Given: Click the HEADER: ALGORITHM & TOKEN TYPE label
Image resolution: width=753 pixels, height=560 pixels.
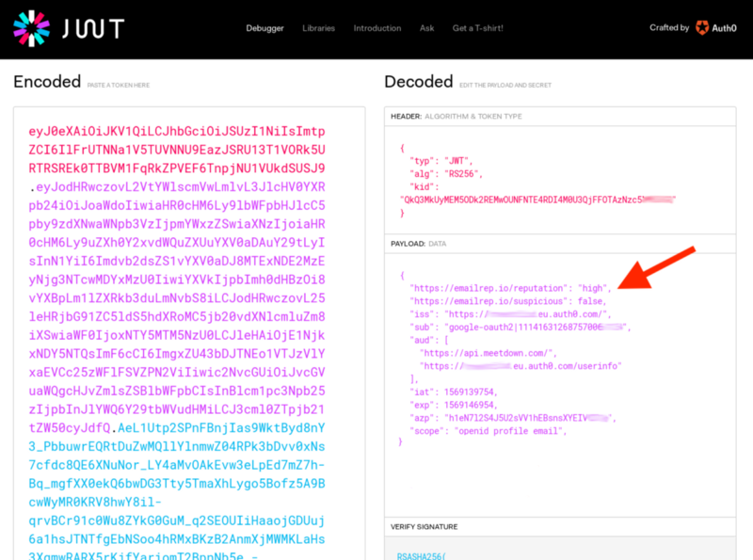Looking at the screenshot, I should click(457, 116).
